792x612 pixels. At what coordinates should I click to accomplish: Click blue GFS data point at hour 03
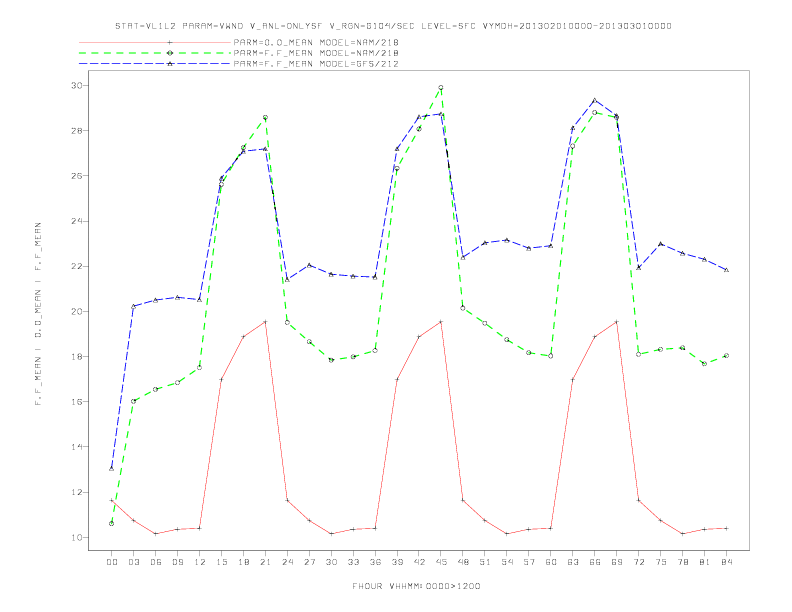133,306
